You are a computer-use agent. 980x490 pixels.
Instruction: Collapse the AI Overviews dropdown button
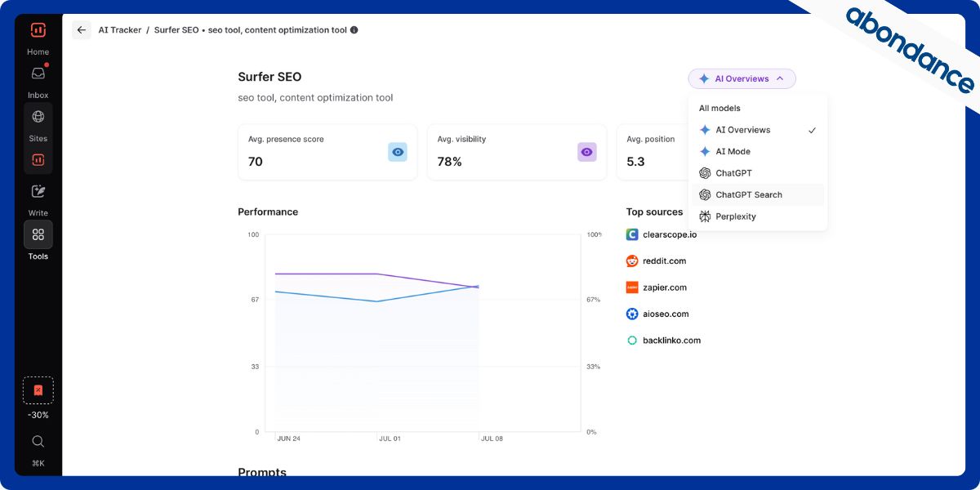[742, 79]
